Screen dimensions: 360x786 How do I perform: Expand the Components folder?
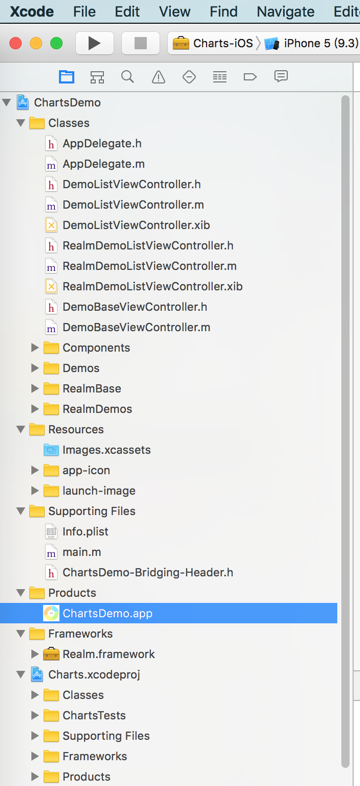[35, 347]
